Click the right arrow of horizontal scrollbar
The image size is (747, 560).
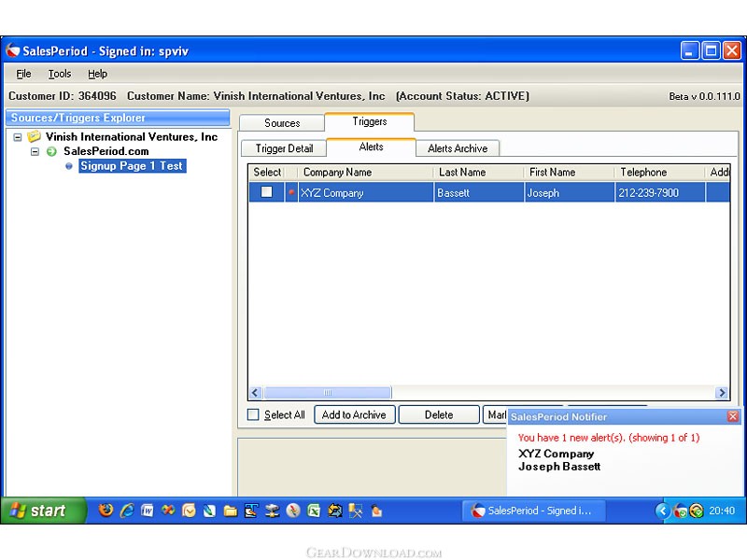click(722, 393)
